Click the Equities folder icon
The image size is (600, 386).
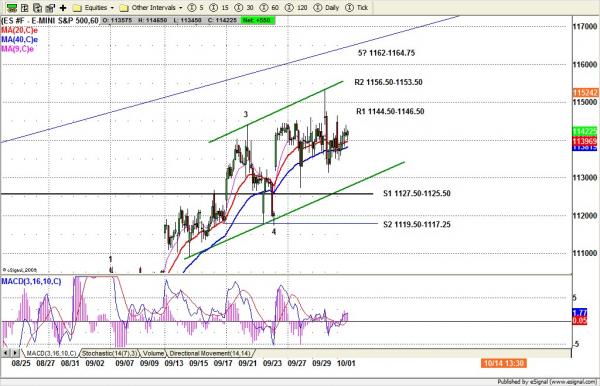(77, 8)
